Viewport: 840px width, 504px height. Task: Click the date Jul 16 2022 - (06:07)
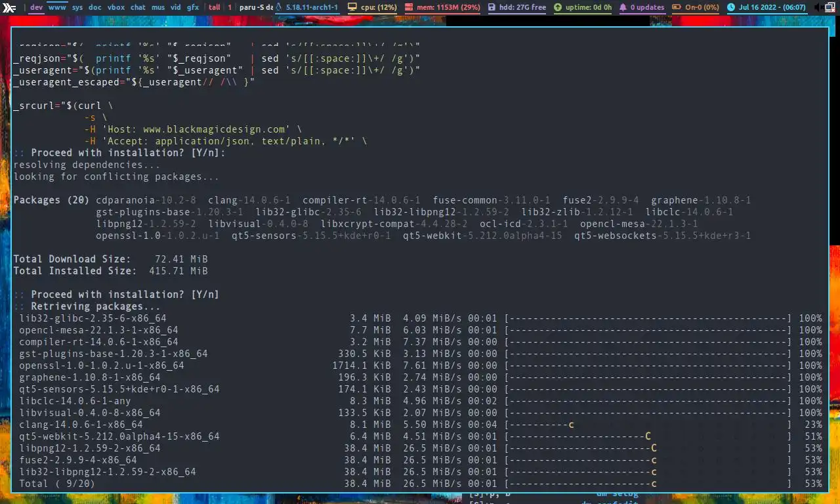772,7
